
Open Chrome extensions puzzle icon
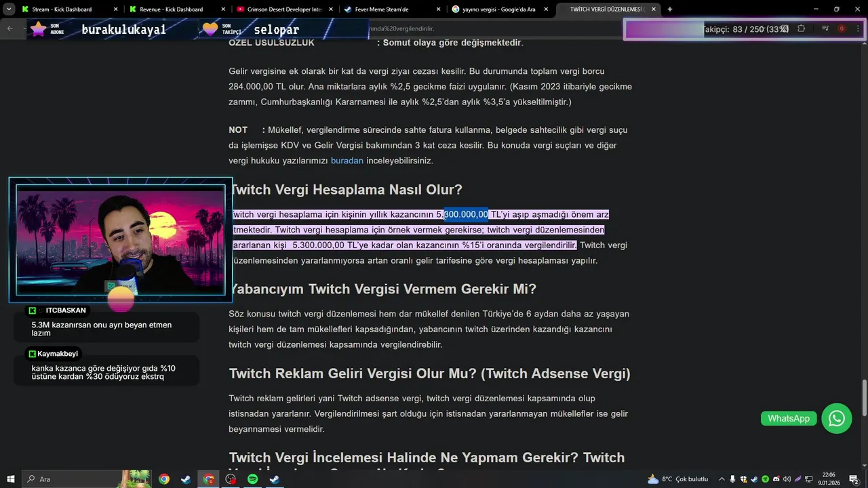[x=802, y=28]
